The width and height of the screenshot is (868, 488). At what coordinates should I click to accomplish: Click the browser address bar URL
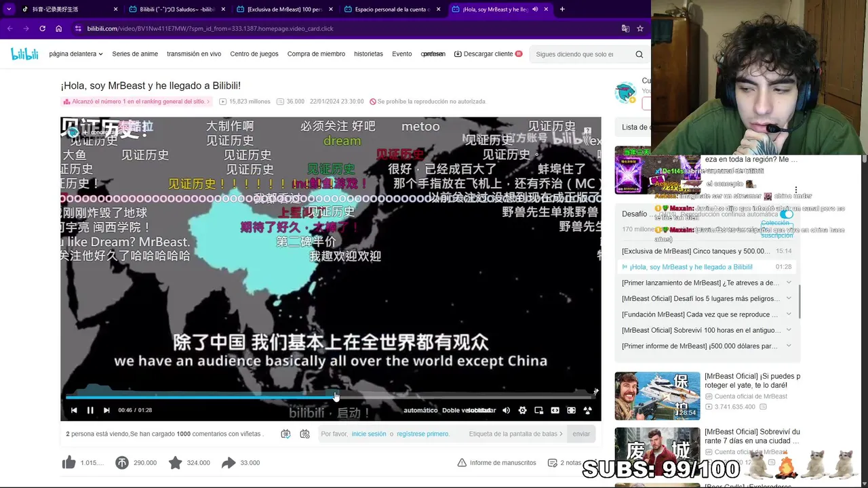pos(210,28)
